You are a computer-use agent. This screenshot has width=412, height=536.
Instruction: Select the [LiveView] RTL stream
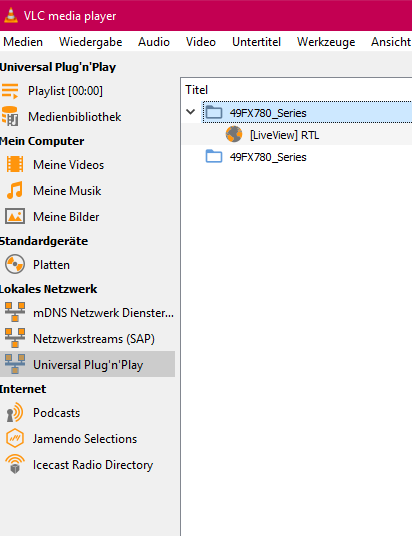pos(284,135)
